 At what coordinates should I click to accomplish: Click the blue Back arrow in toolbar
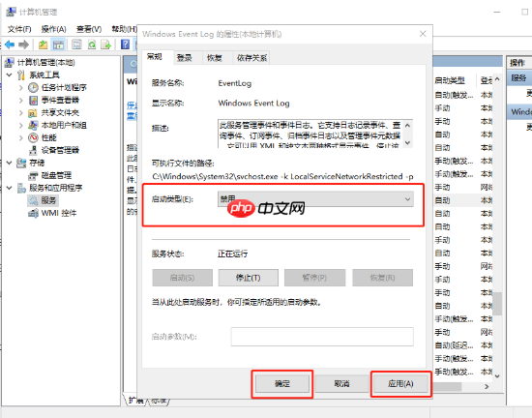9,45
